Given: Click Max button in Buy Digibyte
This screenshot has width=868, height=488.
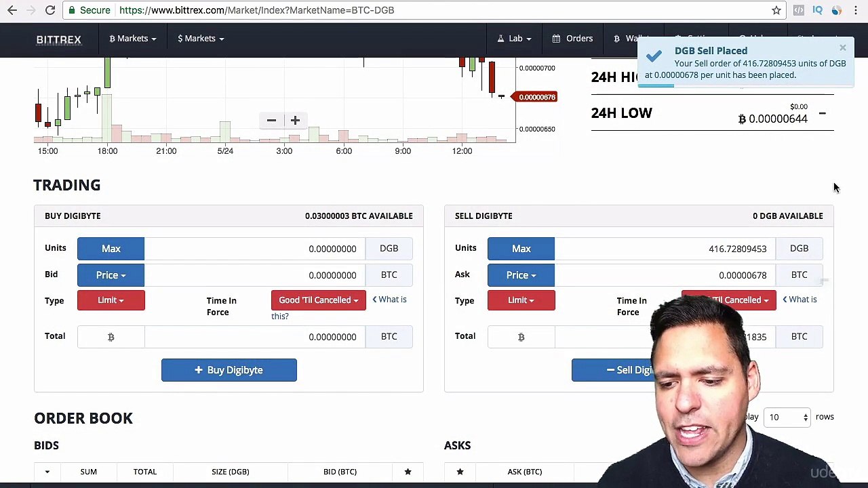Looking at the screenshot, I should tap(111, 249).
